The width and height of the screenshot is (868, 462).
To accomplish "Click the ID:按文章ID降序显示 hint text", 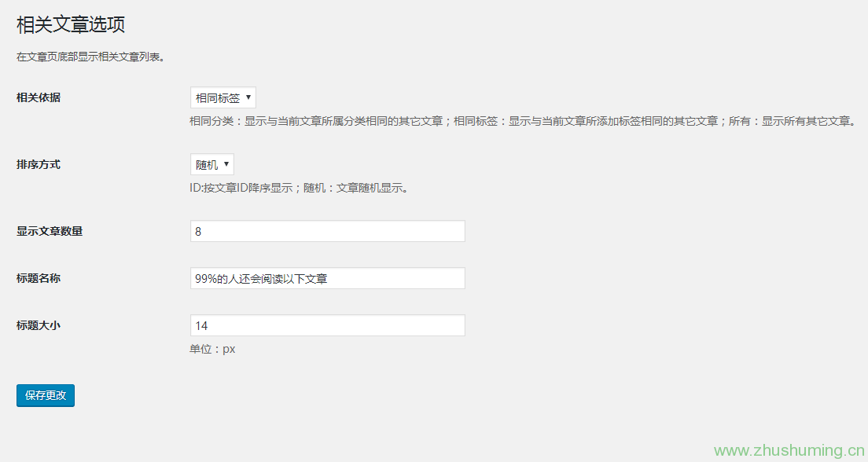I will 240,189.
